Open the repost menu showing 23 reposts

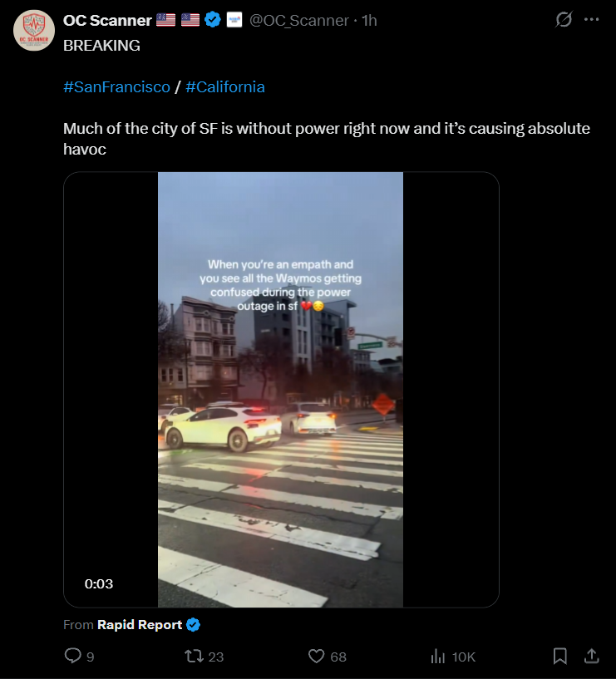(194, 657)
